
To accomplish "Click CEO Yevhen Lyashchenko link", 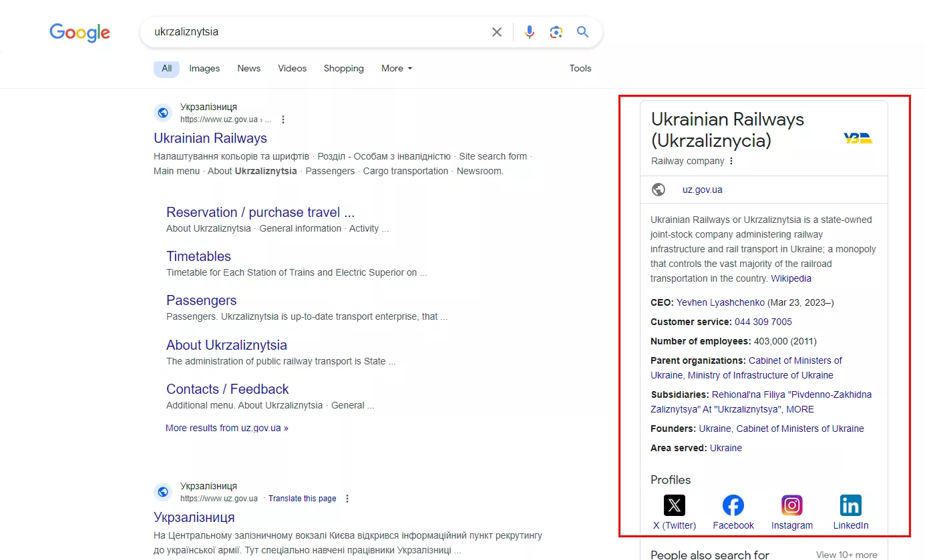I will pos(721,302).
